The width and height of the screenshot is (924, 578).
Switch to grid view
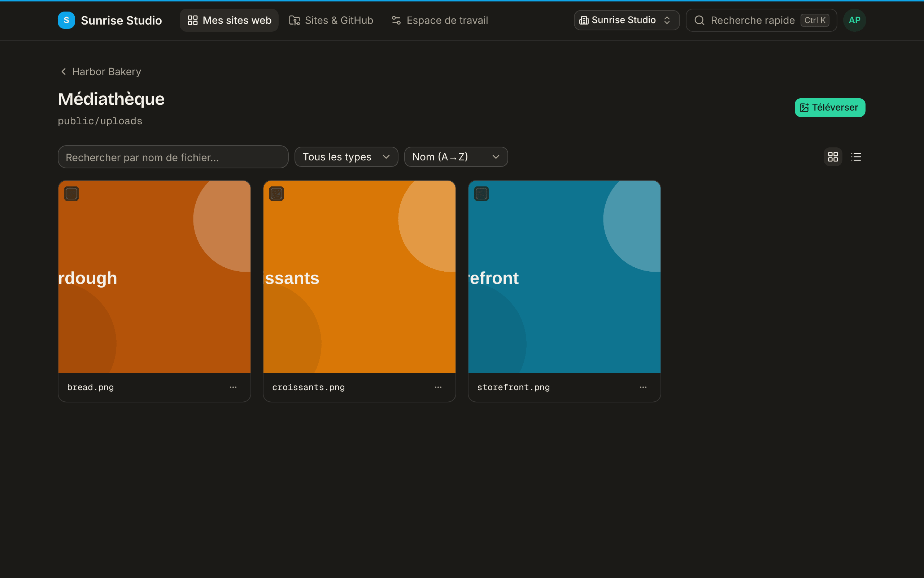[x=833, y=157]
